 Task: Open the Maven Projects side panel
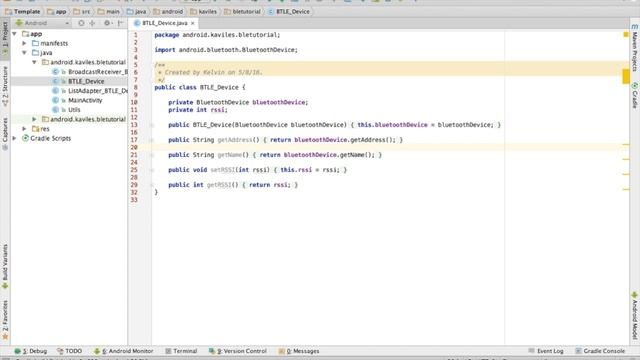click(x=635, y=47)
